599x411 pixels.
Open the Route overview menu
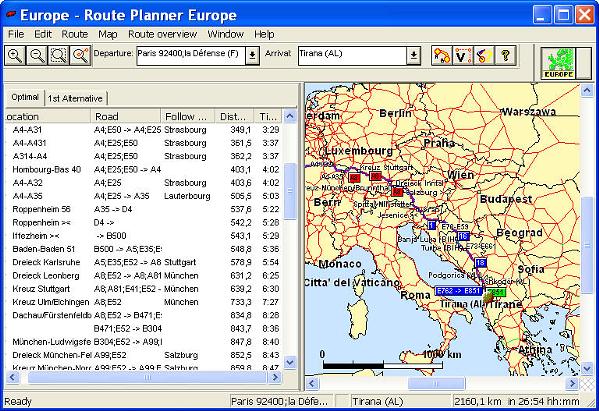point(162,34)
